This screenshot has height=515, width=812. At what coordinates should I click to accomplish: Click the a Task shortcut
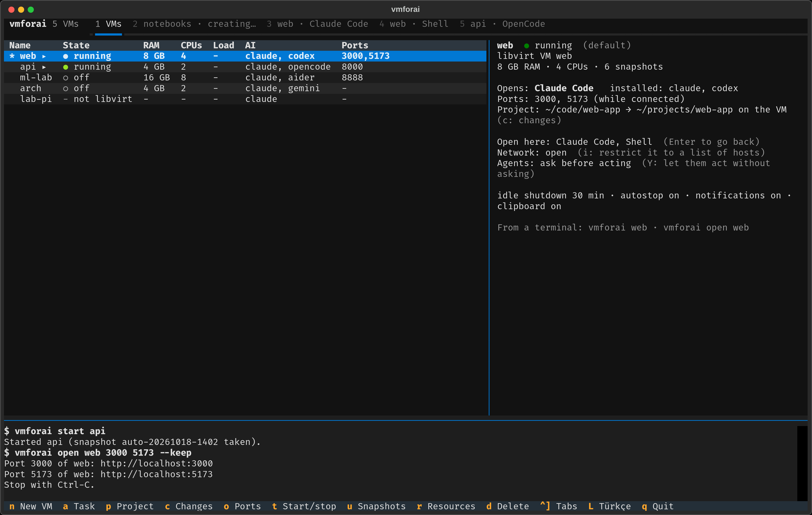(79, 506)
